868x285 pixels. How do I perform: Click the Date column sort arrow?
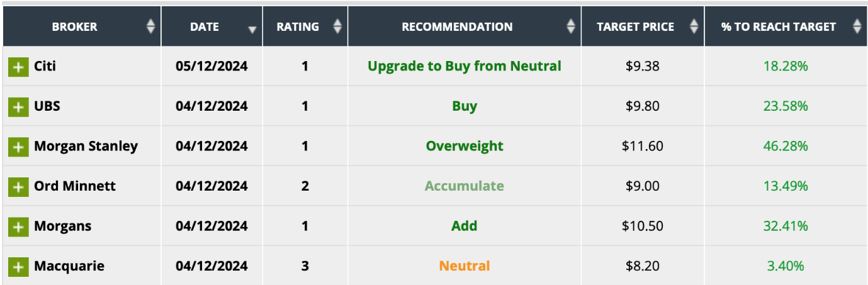pos(252,30)
